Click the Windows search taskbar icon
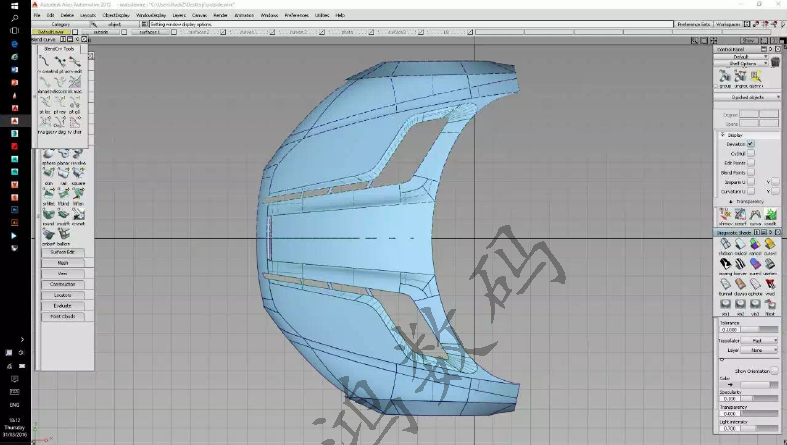The width and height of the screenshot is (787, 445). pos(15,18)
